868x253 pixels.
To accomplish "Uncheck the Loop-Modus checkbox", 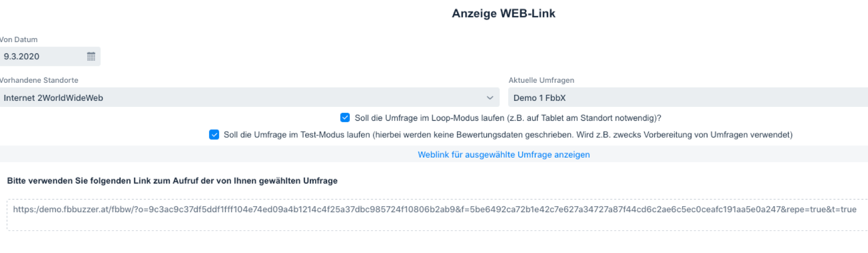I will [x=345, y=117].
